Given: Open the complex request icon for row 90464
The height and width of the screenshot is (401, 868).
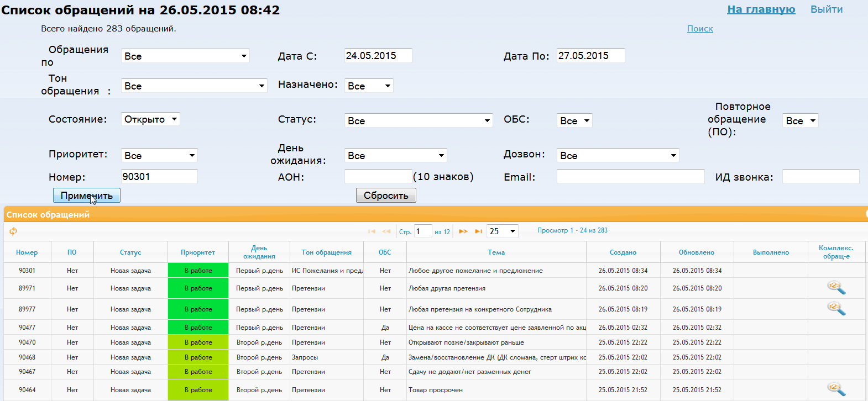Looking at the screenshot, I should tap(836, 389).
